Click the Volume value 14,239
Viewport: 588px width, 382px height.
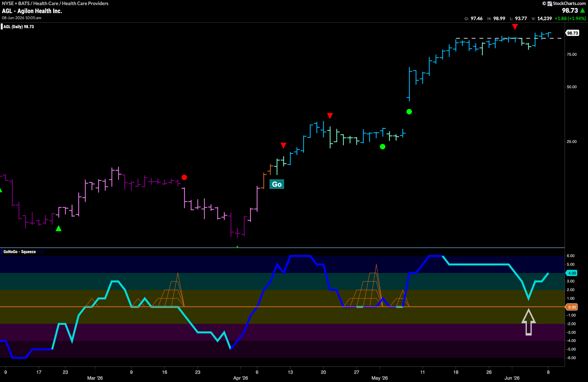click(545, 19)
